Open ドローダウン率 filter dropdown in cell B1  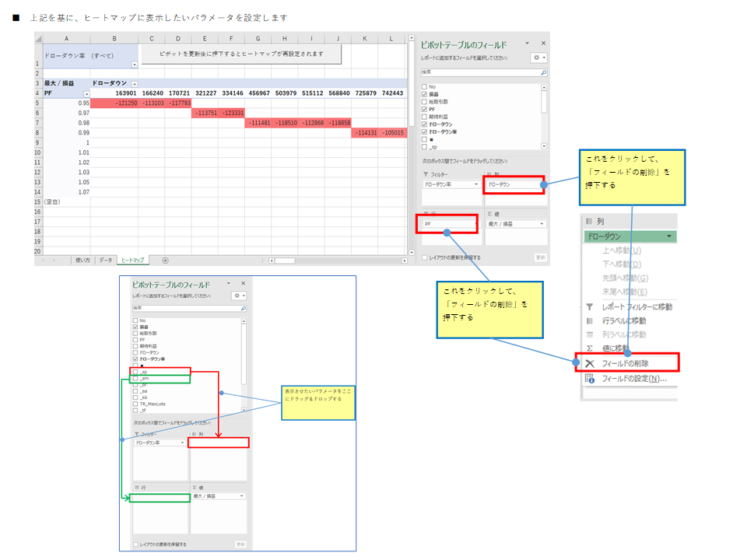pos(135,65)
